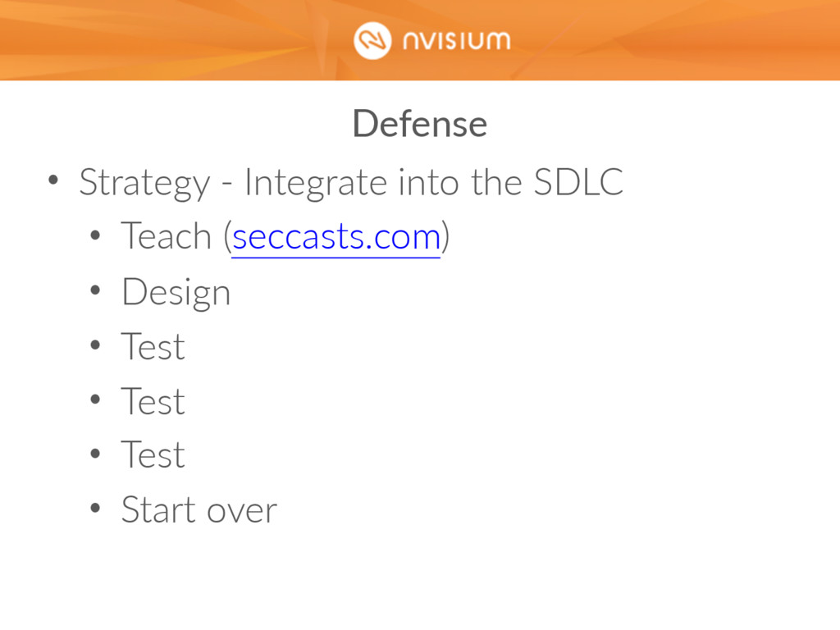Click the nVisium circular logo icon

point(372,41)
